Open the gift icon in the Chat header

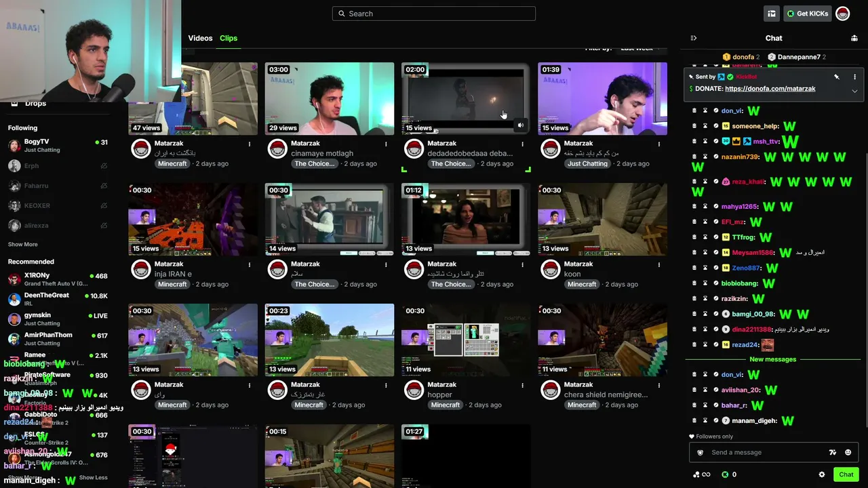(x=854, y=38)
